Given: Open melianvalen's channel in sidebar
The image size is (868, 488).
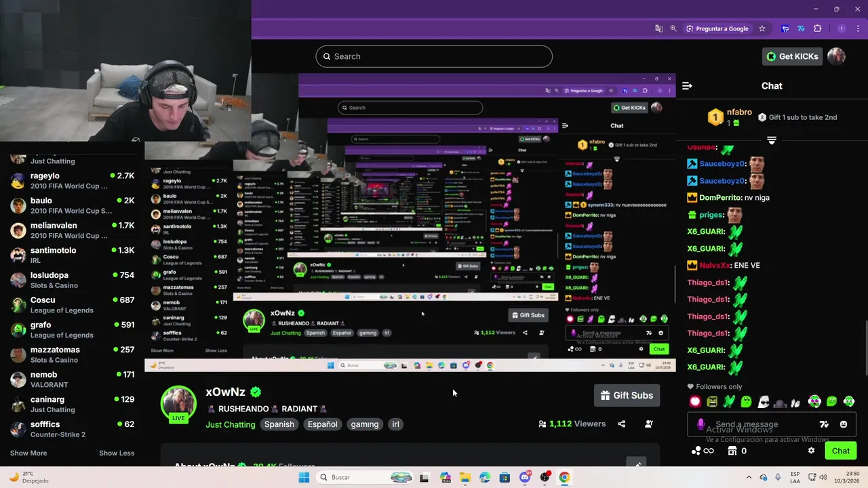Looking at the screenshot, I should point(73,230).
